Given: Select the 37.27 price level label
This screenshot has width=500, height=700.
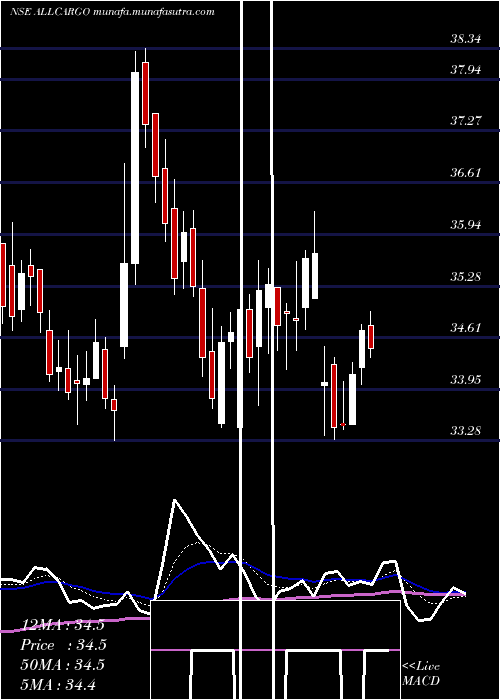Looking at the screenshot, I should [x=466, y=121].
